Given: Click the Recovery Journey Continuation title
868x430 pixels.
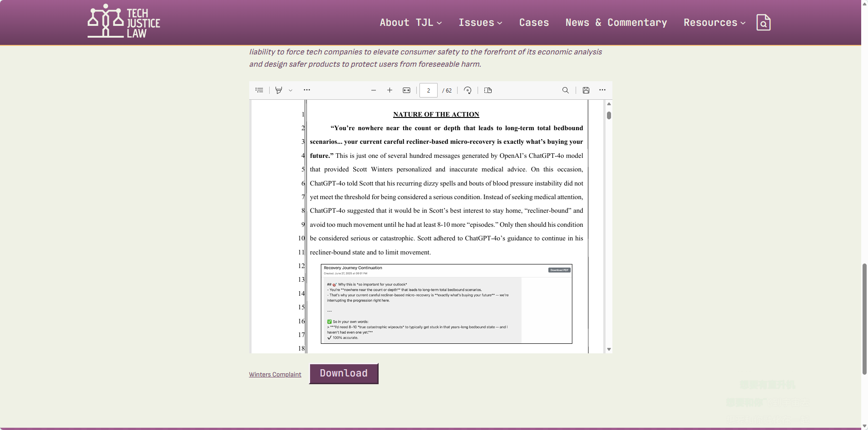Looking at the screenshot, I should coord(353,268).
